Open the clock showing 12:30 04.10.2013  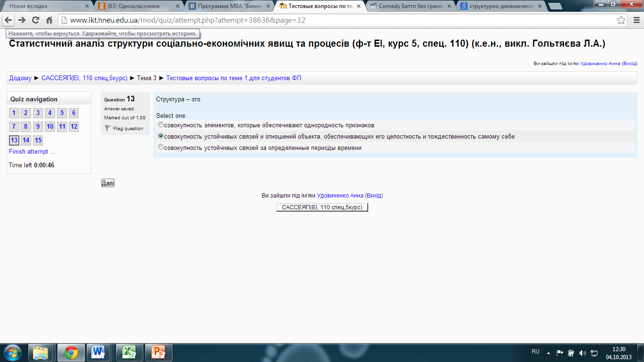(619, 353)
